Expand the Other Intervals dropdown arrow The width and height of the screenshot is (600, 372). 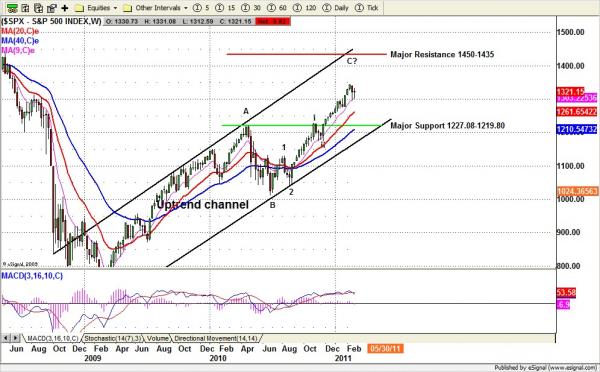[x=186, y=8]
